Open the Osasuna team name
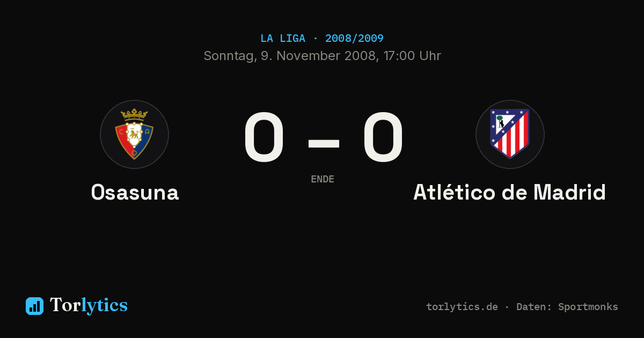 (135, 192)
